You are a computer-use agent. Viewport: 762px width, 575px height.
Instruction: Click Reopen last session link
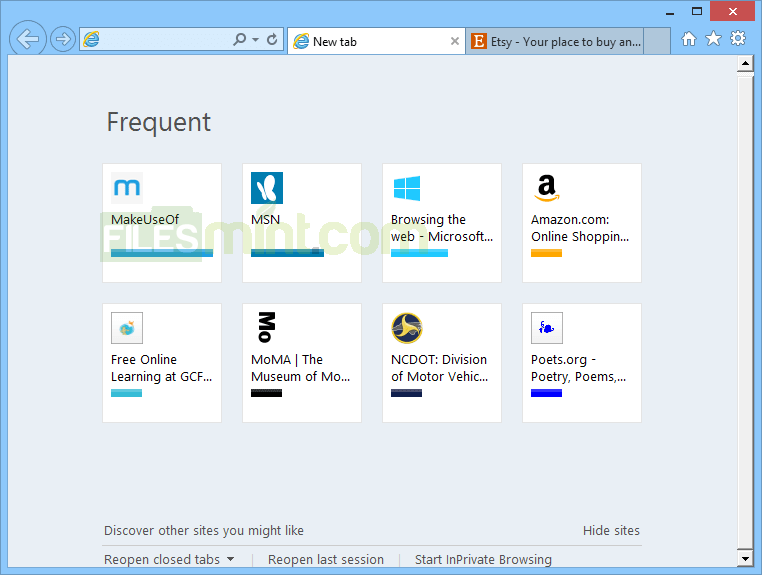click(326, 560)
